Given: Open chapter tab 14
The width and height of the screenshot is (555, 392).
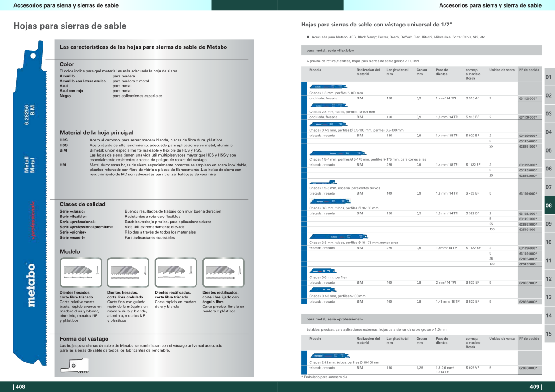Looking at the screenshot, I should (549, 315).
